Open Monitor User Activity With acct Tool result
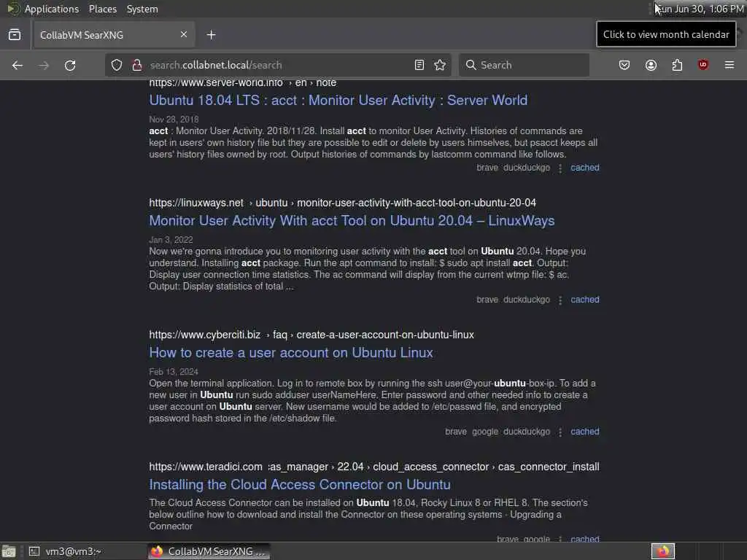 point(352,221)
